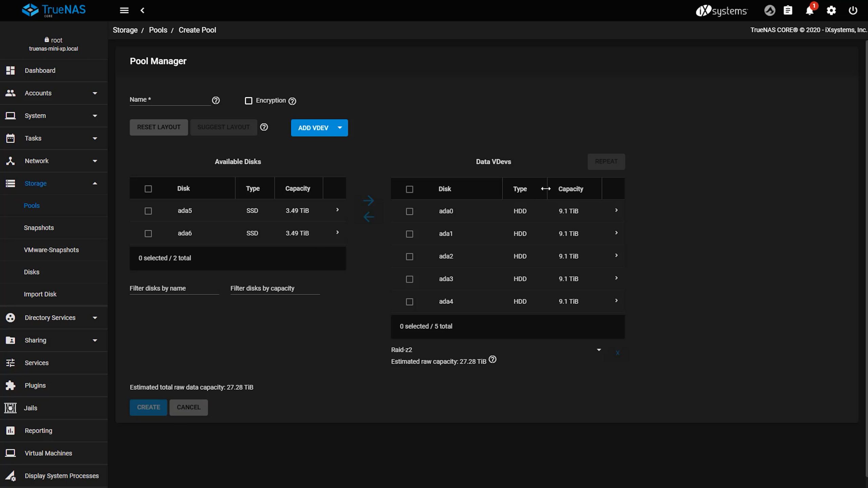Screen dimensions: 868x488
Task: Expand ada6 disk details chevron
Action: [337, 232]
